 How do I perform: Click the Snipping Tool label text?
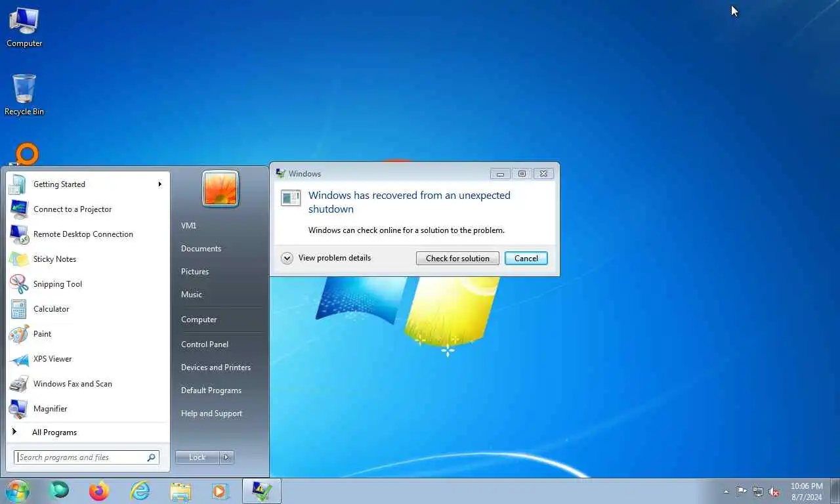pyautogui.click(x=58, y=284)
